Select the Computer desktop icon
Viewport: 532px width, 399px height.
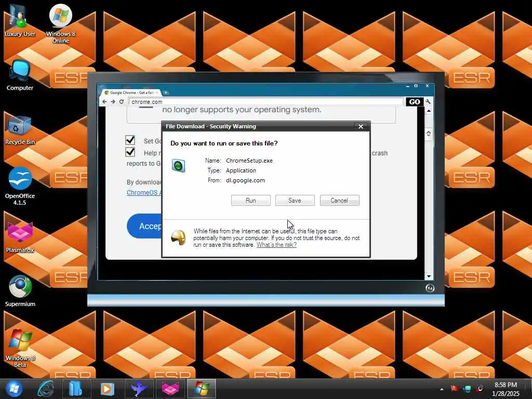tap(20, 75)
